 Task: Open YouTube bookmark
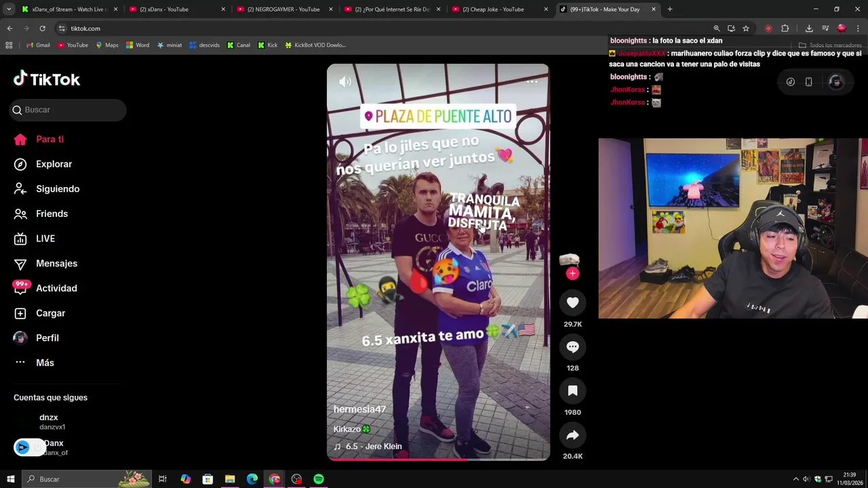coord(73,45)
